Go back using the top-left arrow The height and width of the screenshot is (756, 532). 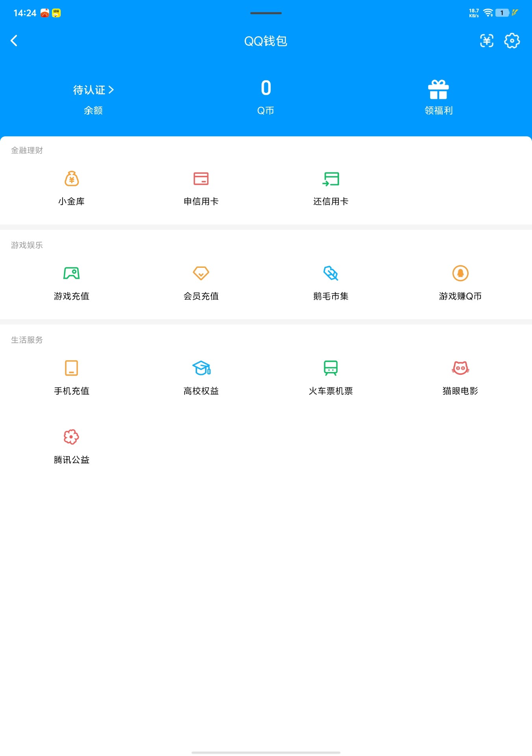14,41
